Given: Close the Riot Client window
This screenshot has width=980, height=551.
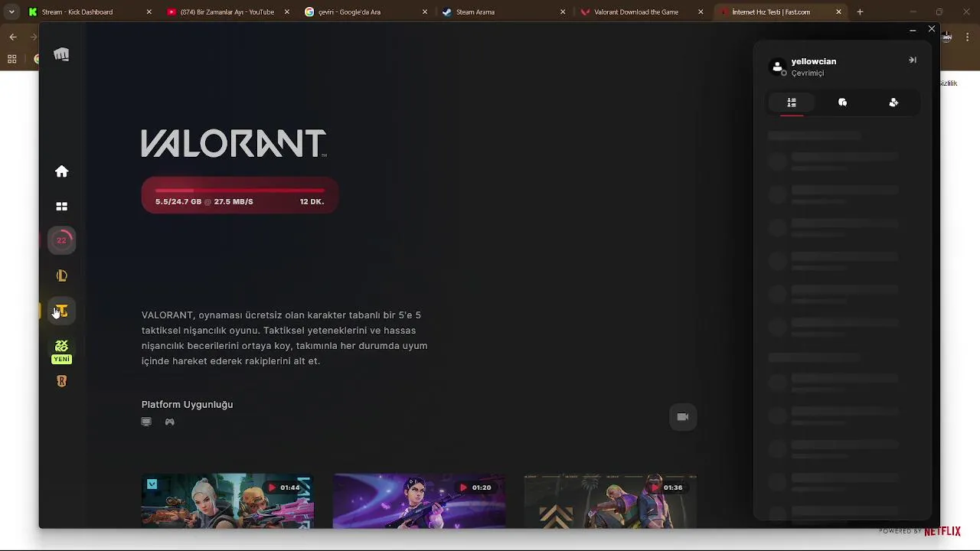Looking at the screenshot, I should (x=931, y=29).
